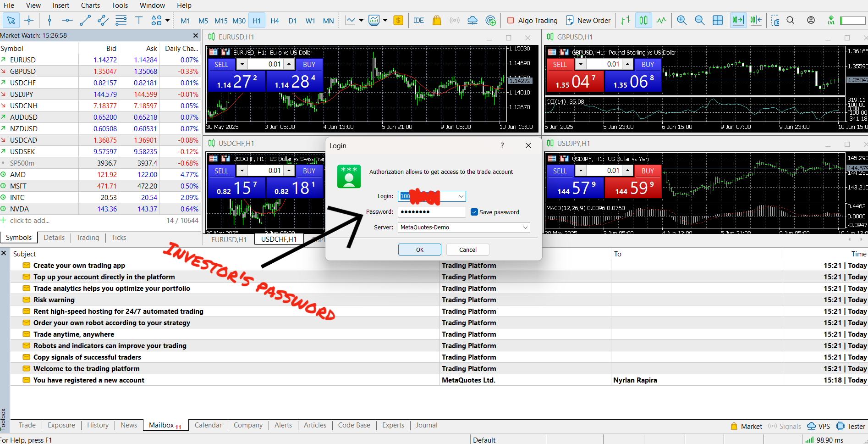Click the zoom out magnifier icon
The image size is (868, 444).
pos(699,20)
